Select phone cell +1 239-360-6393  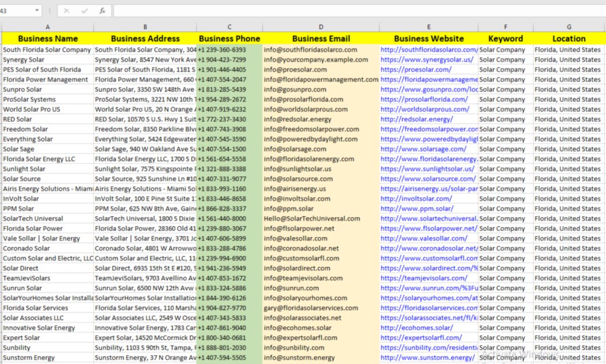pos(229,50)
